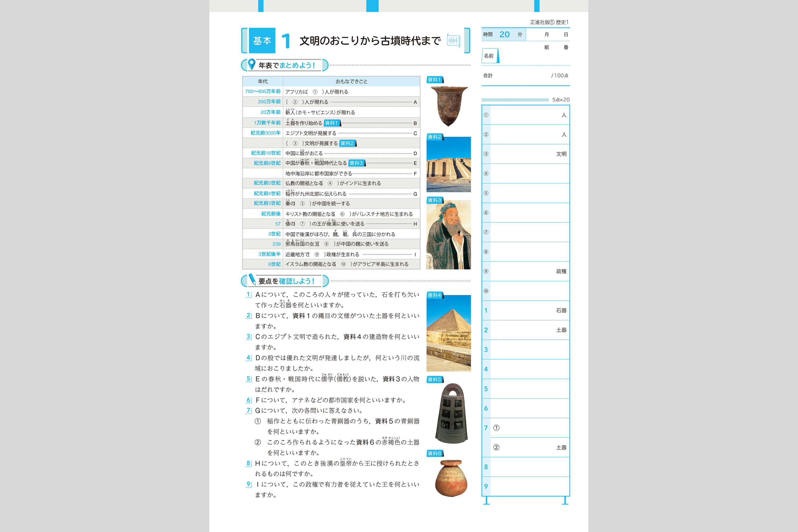Image resolution: width=798 pixels, height=532 pixels.
Task: Click question 9 about the 政権 king
Action: pos(333,489)
